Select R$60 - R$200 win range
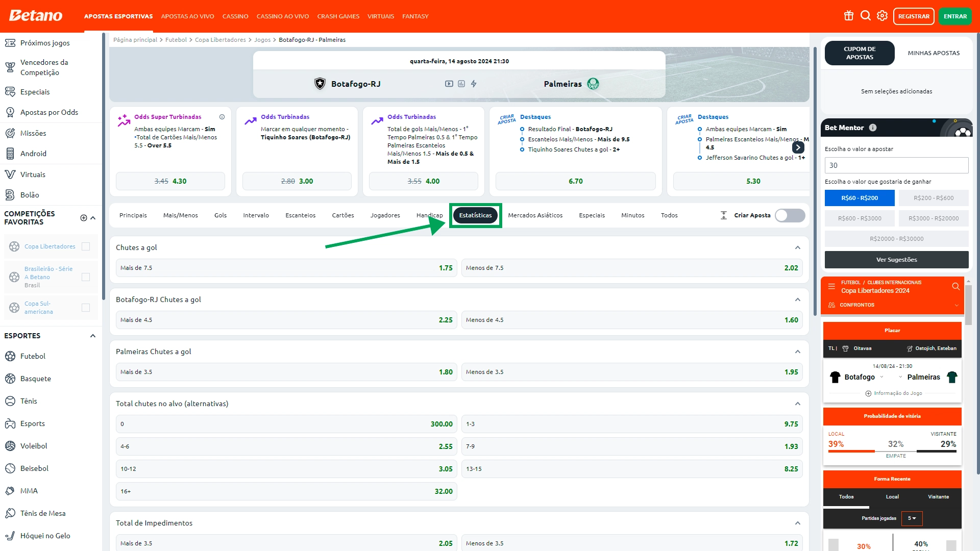The height and width of the screenshot is (551, 980). click(x=860, y=198)
